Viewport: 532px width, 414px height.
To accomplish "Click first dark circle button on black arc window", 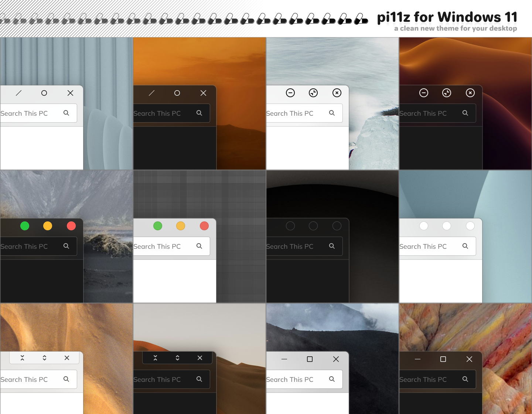I will pyautogui.click(x=290, y=226).
